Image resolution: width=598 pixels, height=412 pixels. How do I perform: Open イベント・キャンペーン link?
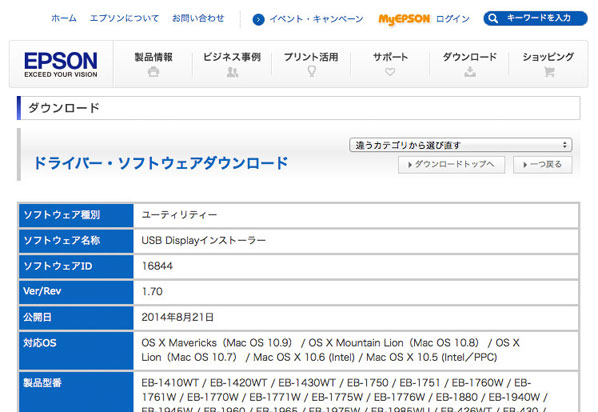(317, 19)
